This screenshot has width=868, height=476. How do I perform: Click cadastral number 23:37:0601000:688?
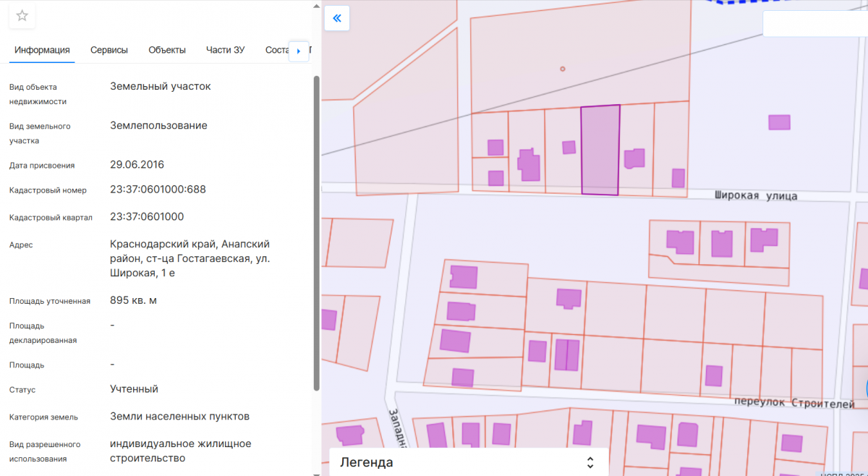coord(158,190)
